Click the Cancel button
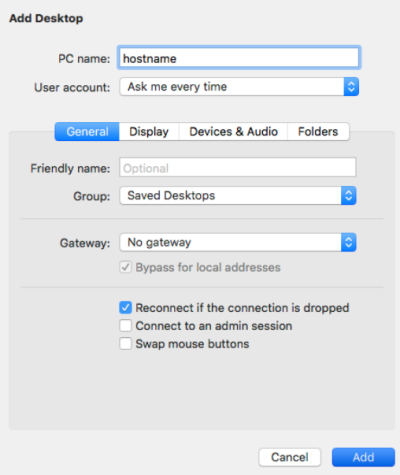Image resolution: width=400 pixels, height=475 pixels. pos(290,457)
